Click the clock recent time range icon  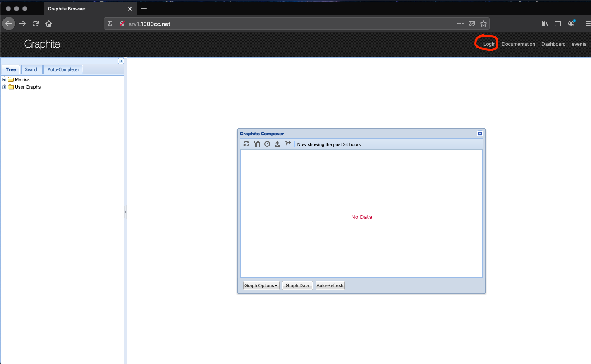(x=267, y=144)
